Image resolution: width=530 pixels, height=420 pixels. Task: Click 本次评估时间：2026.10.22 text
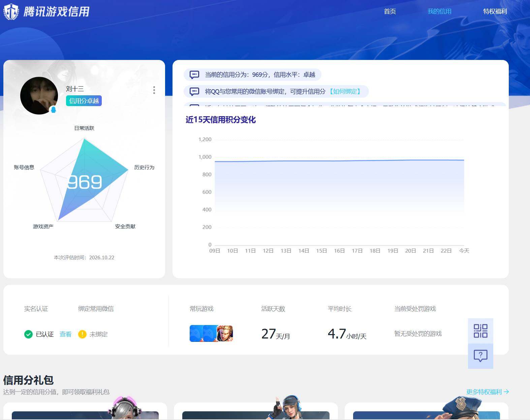(84, 257)
